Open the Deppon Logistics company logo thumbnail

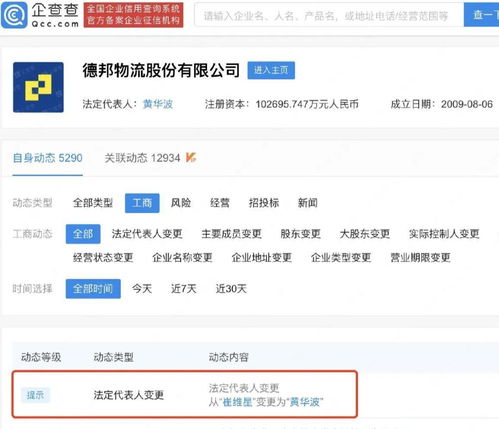pos(38,87)
